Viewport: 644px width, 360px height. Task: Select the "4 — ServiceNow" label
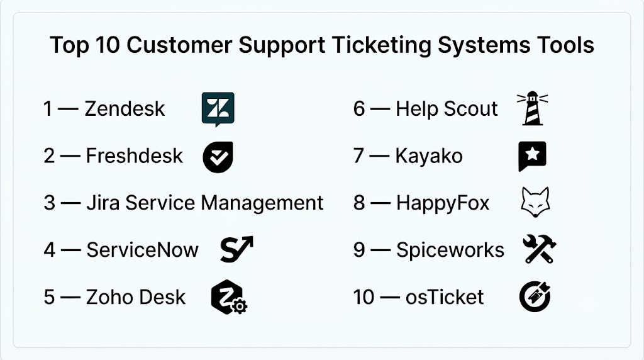pos(121,250)
